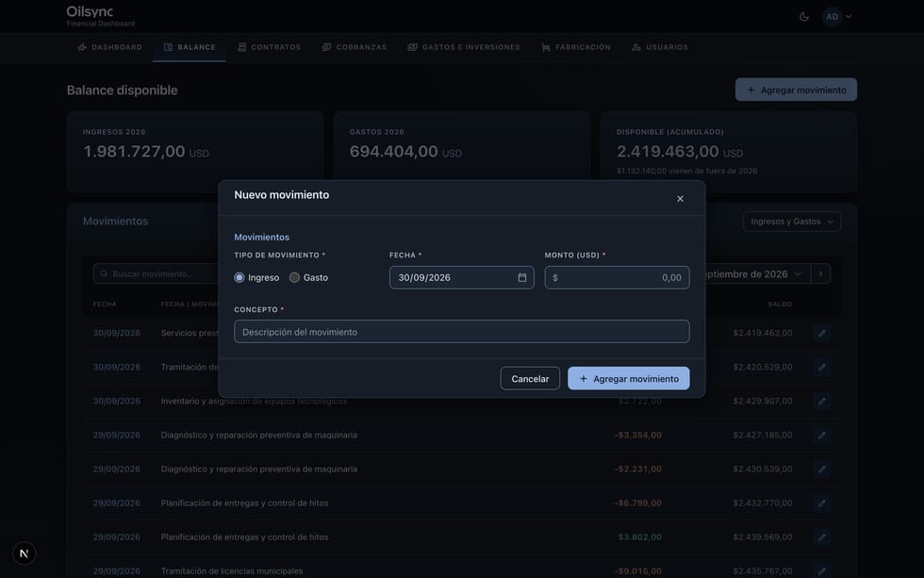Open the calendar picker in Fecha field
The width and height of the screenshot is (924, 578).
pos(522,277)
